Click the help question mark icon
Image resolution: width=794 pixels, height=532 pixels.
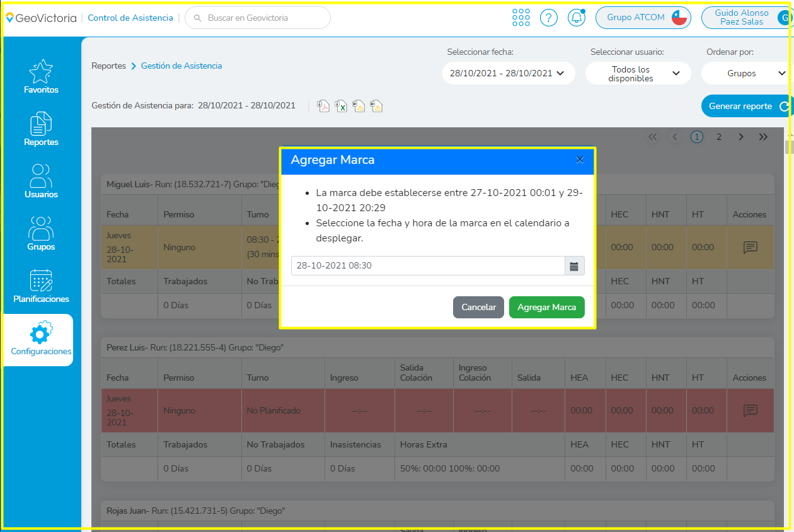pyautogui.click(x=549, y=18)
